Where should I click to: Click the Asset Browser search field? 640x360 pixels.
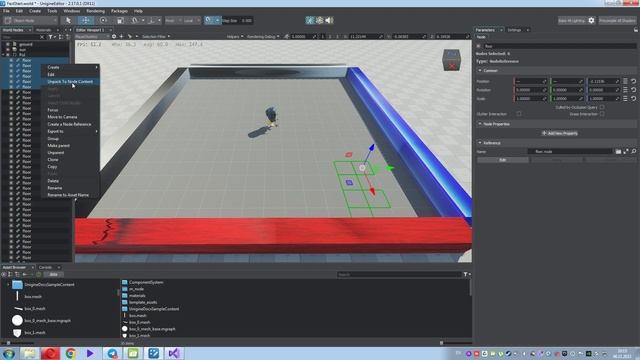pyautogui.click(x=399, y=275)
